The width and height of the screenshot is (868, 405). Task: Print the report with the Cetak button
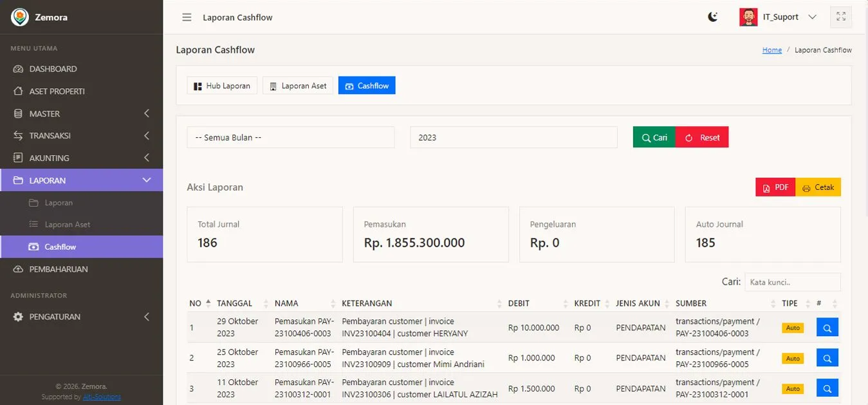(818, 187)
